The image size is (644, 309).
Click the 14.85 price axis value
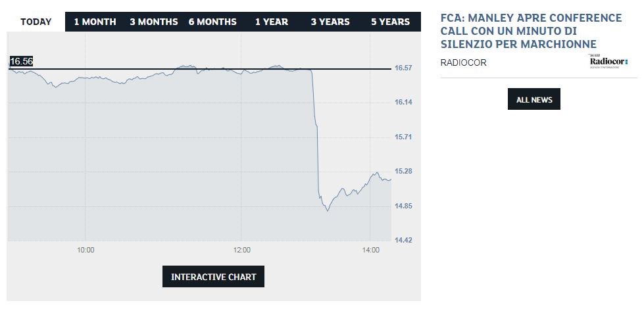click(x=403, y=206)
